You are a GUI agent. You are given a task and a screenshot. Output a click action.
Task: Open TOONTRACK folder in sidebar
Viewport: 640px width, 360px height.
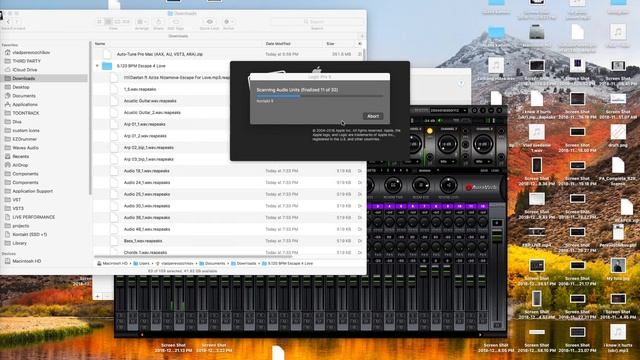26,113
